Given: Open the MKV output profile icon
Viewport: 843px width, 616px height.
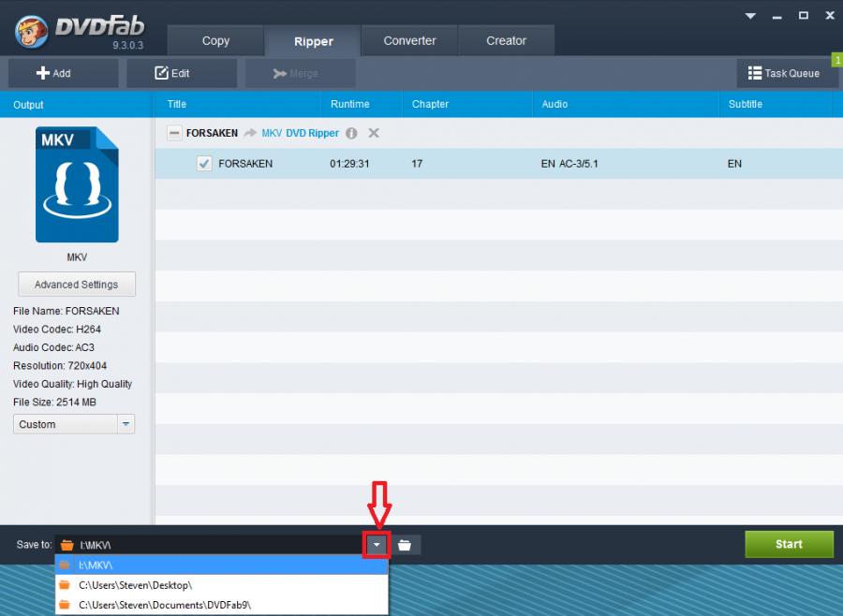Looking at the screenshot, I should point(77,184).
